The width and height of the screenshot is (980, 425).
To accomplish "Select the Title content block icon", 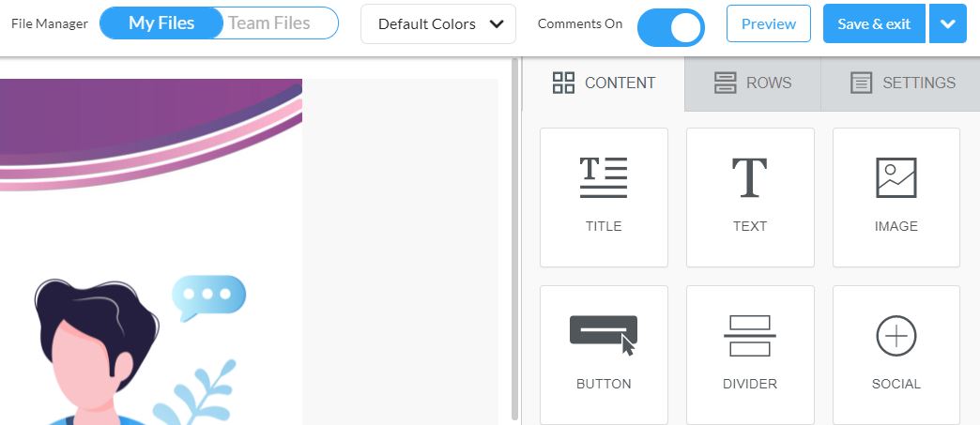I will (x=604, y=178).
